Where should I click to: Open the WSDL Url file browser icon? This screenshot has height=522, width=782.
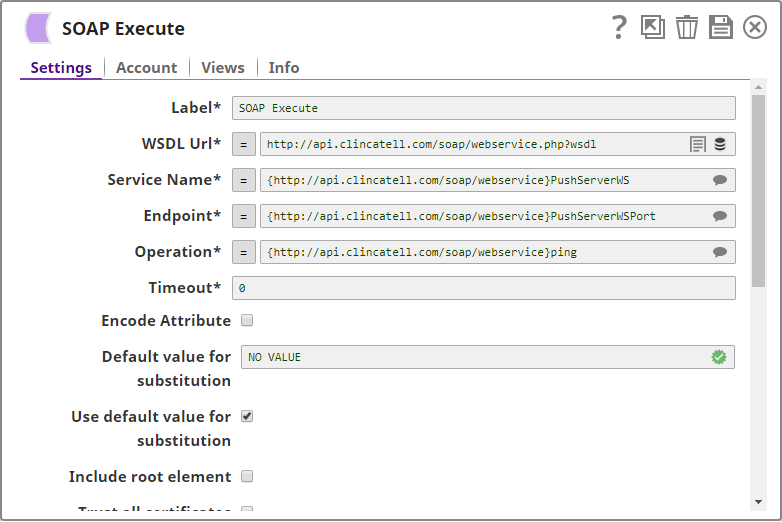[698, 144]
